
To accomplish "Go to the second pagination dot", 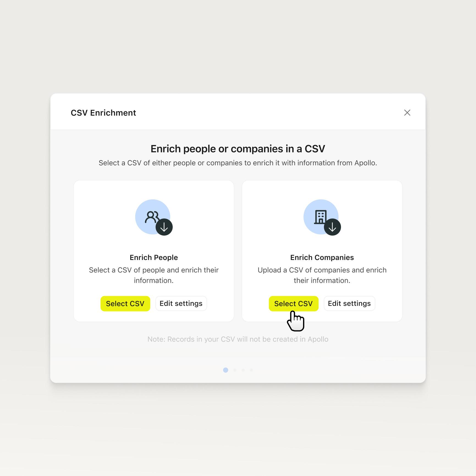I will [x=235, y=370].
